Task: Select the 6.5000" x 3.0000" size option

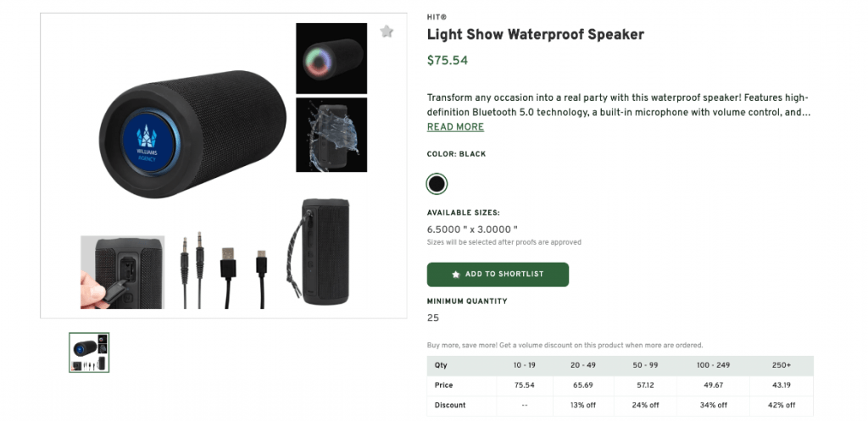Action: click(x=471, y=229)
